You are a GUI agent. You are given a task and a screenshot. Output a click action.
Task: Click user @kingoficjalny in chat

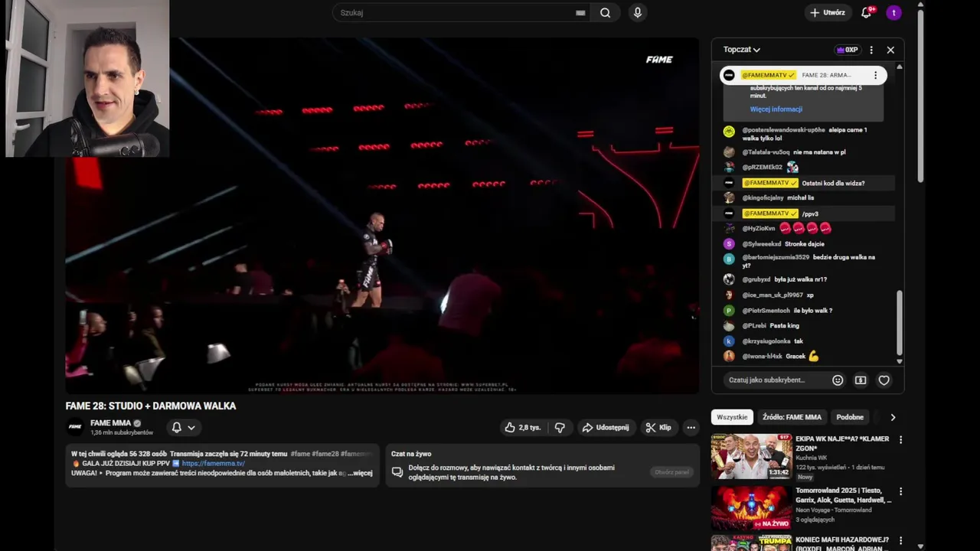762,197
